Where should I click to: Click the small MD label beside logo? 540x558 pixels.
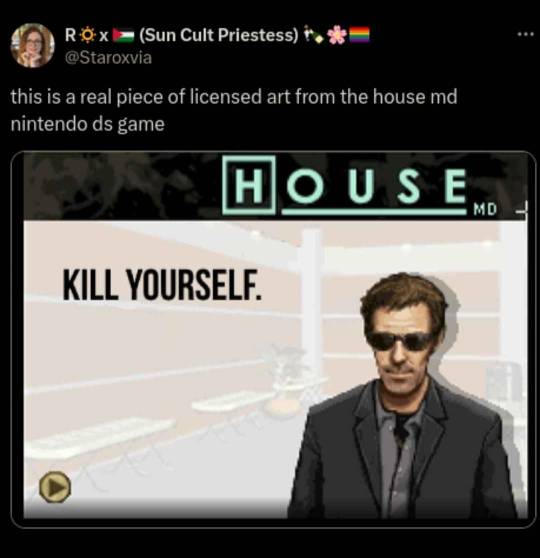(485, 209)
